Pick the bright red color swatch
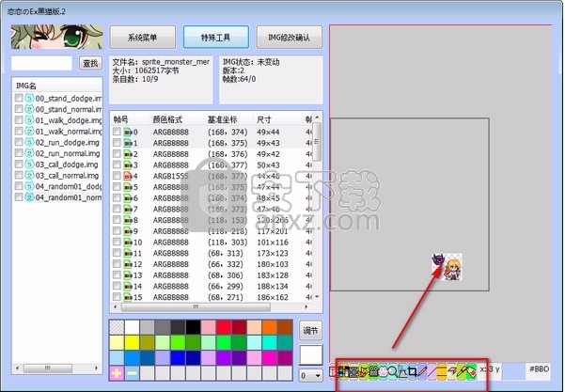This screenshot has height=392, width=565. tap(224, 327)
